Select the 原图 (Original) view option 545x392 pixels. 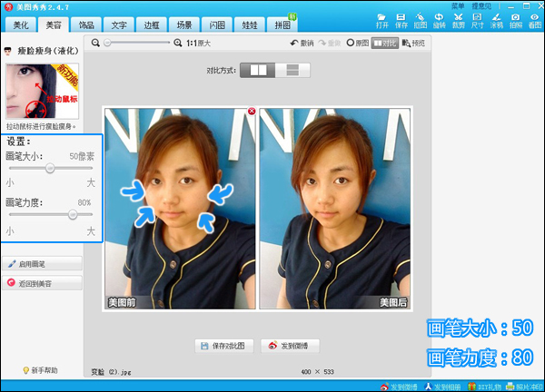pos(357,43)
